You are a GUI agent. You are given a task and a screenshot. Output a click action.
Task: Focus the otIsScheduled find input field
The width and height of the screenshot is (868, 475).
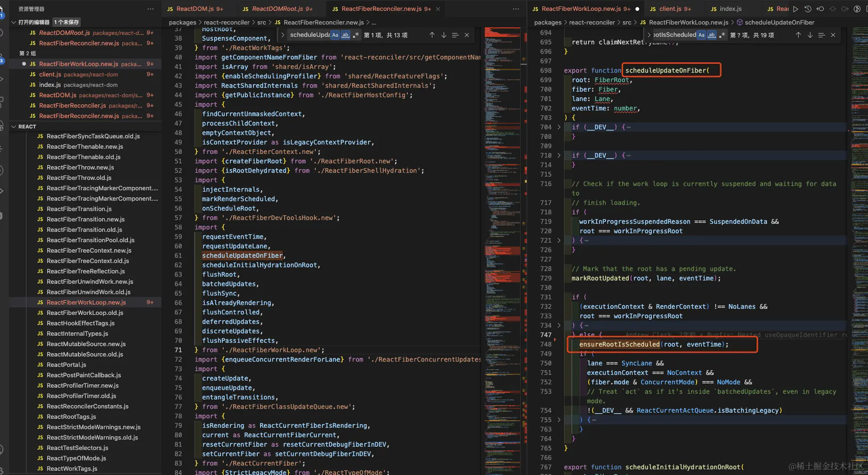675,35
